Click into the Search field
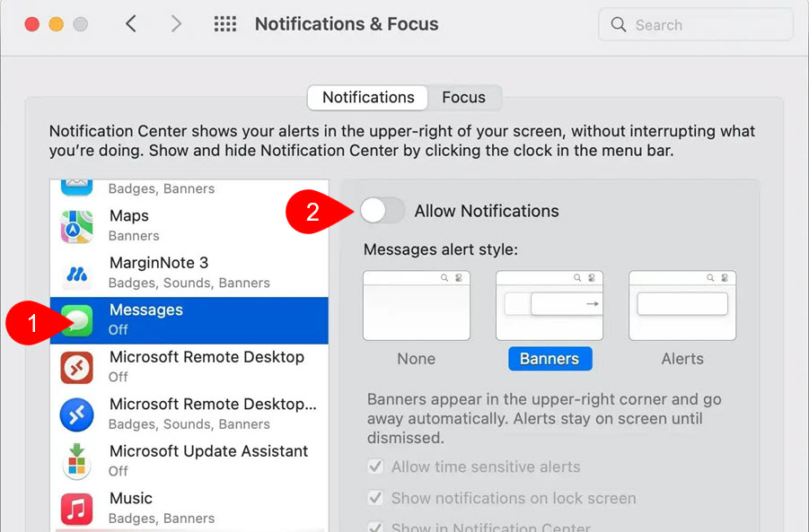Image resolution: width=809 pixels, height=532 pixels. tap(696, 24)
